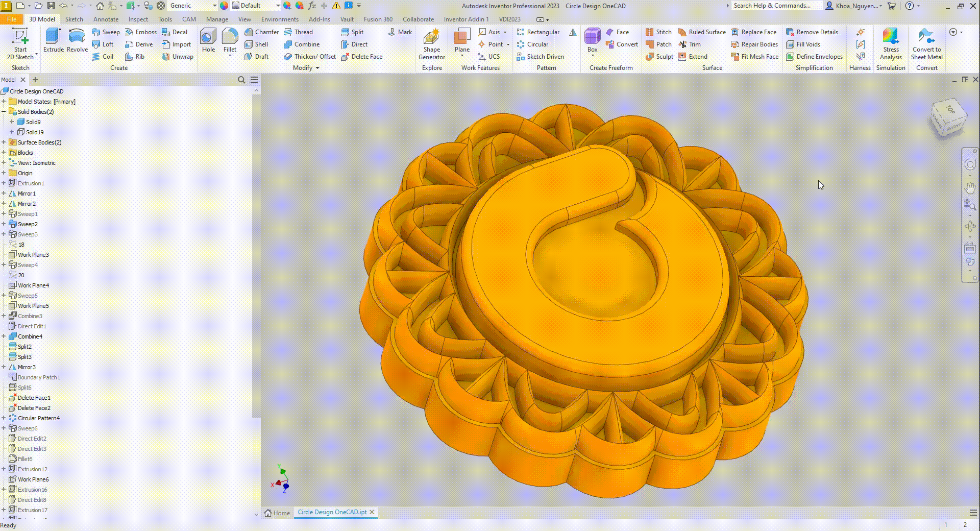980x531 pixels.
Task: Expand the Combine4 feature node
Action: pos(4,336)
